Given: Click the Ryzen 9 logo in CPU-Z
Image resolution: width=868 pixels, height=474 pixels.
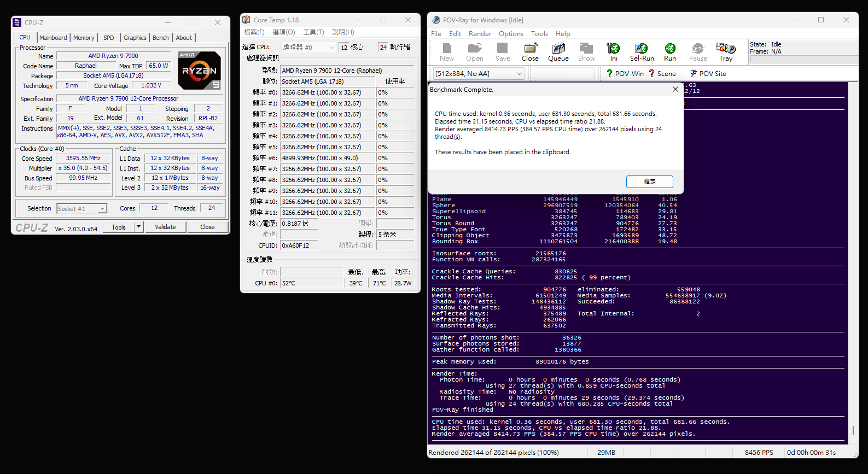Looking at the screenshot, I should point(200,71).
